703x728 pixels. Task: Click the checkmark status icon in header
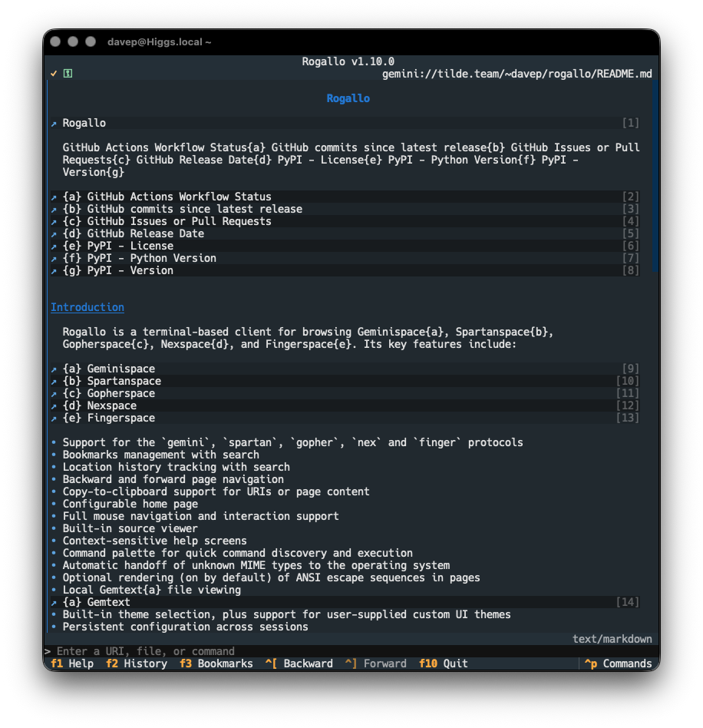(54, 74)
